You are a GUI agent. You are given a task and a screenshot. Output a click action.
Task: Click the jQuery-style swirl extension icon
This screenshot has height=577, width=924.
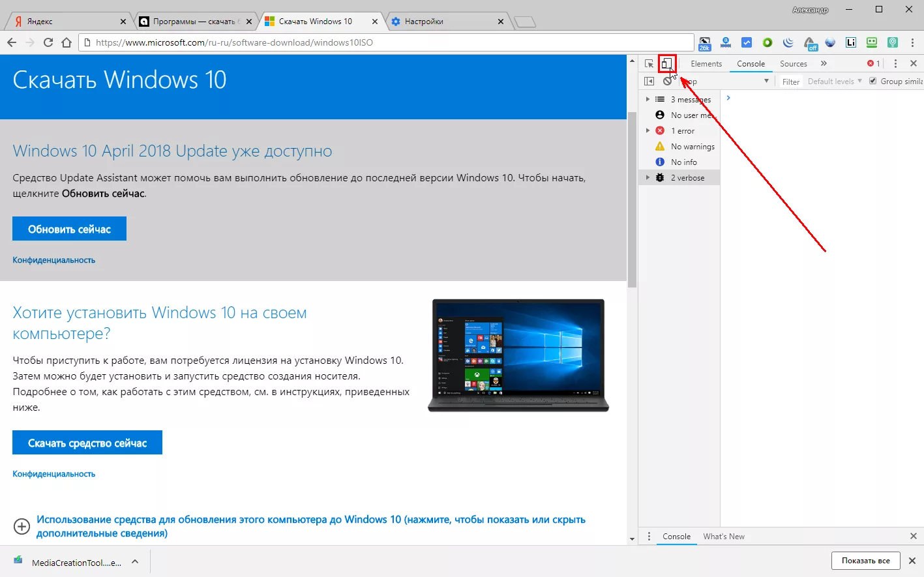click(x=788, y=42)
